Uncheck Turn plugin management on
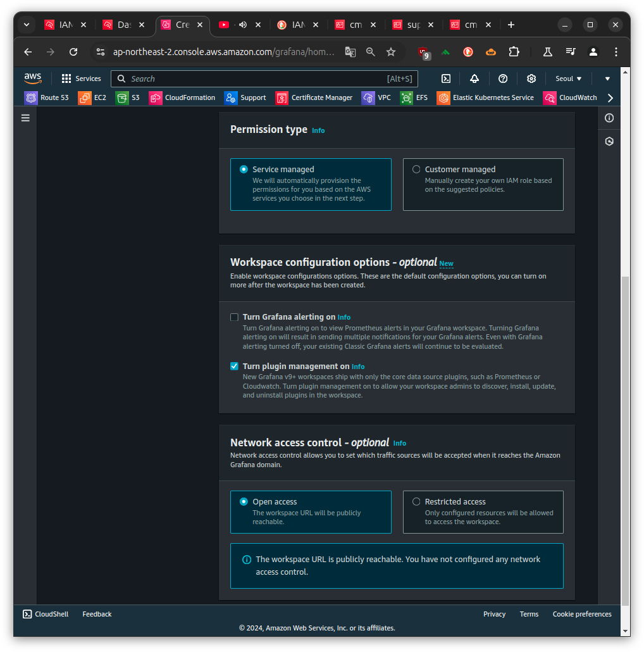The height and width of the screenshot is (652, 644). pyautogui.click(x=234, y=367)
